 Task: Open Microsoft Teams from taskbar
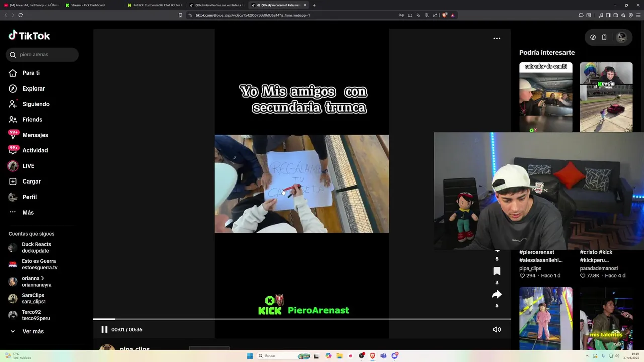pyautogui.click(x=383, y=356)
